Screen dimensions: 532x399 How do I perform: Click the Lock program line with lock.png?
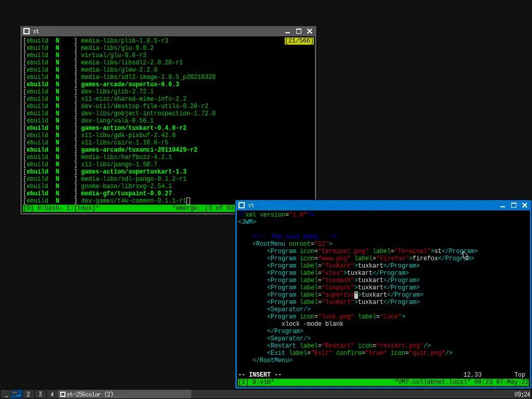[x=336, y=316]
